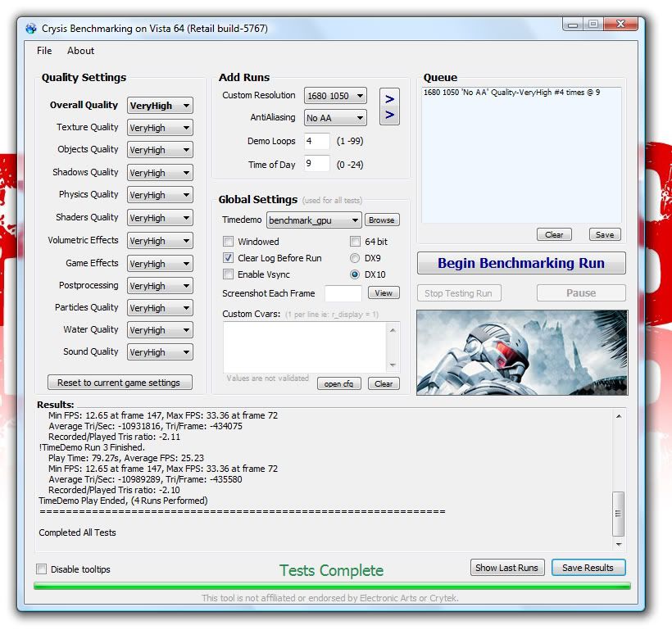Screen dimensions: 672x639
Task: Open the Texture Quality dropdown
Action: point(160,128)
